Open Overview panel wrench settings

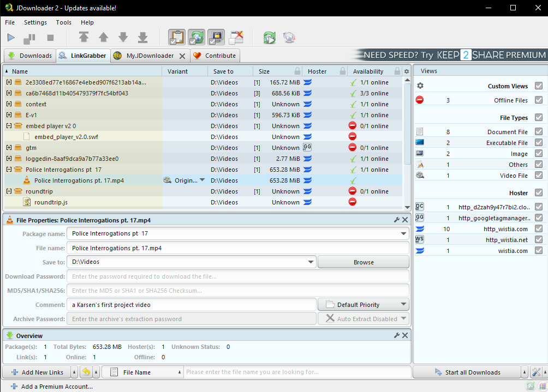[x=397, y=335]
